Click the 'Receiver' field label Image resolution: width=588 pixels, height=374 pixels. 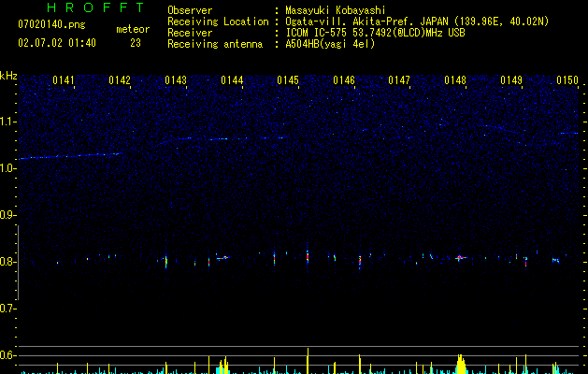pyautogui.click(x=190, y=33)
